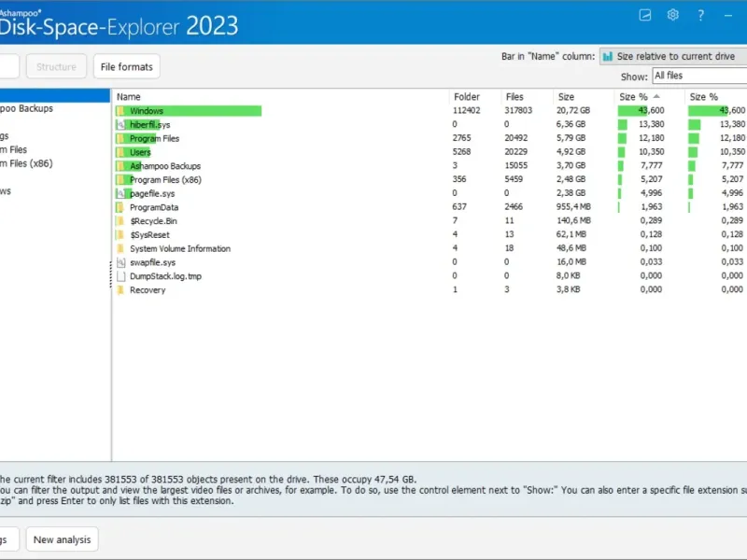The width and height of the screenshot is (747, 560).
Task: Open the help question mark icon
Action: point(700,15)
